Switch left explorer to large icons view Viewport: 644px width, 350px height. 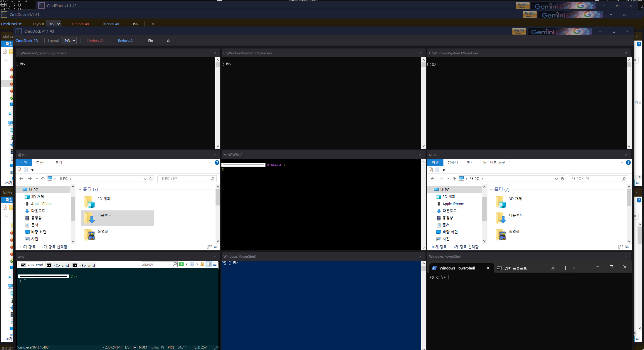point(216,247)
